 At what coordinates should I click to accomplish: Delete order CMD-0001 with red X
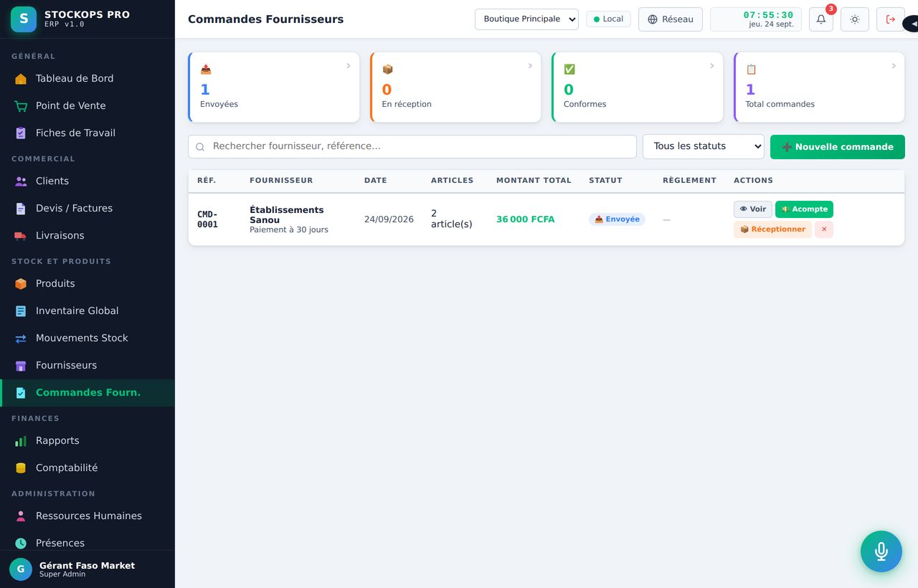[824, 229]
